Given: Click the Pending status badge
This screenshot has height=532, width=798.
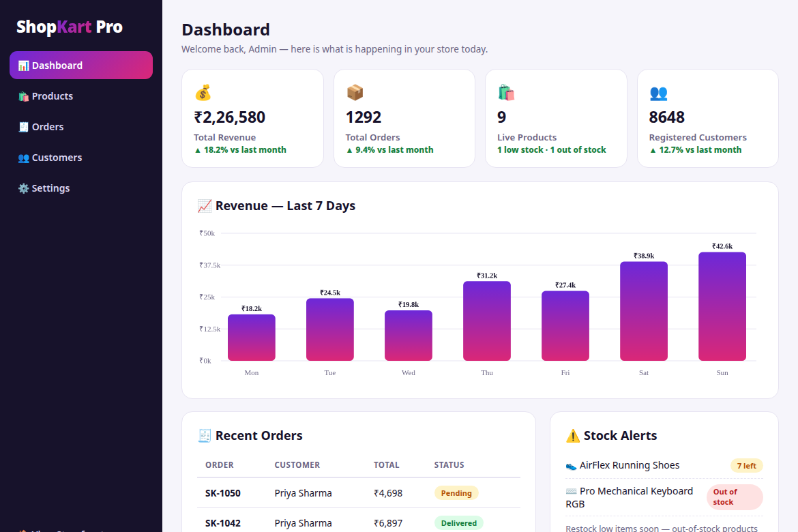Looking at the screenshot, I should 456,493.
